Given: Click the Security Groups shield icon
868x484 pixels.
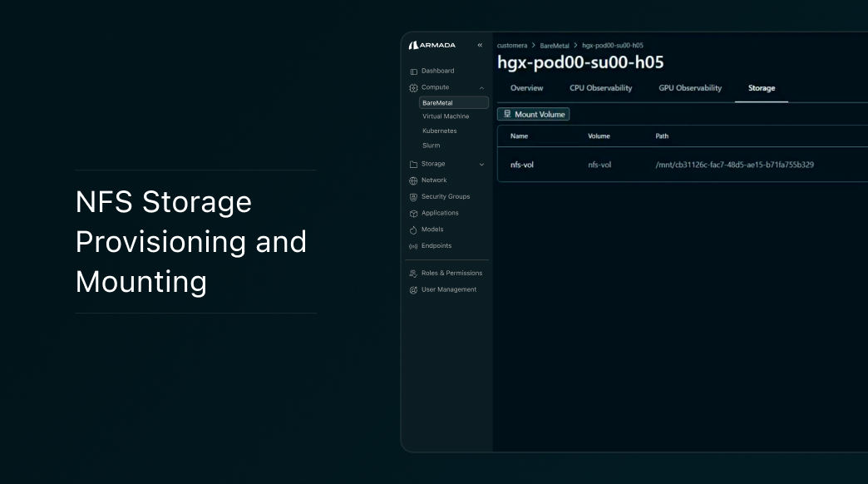Looking at the screenshot, I should [413, 197].
